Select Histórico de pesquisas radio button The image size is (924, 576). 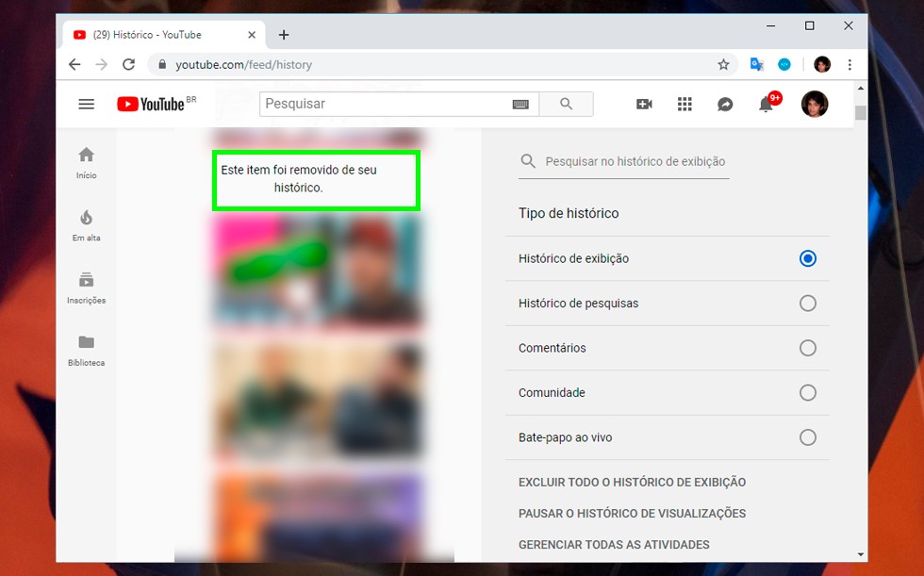pos(807,304)
